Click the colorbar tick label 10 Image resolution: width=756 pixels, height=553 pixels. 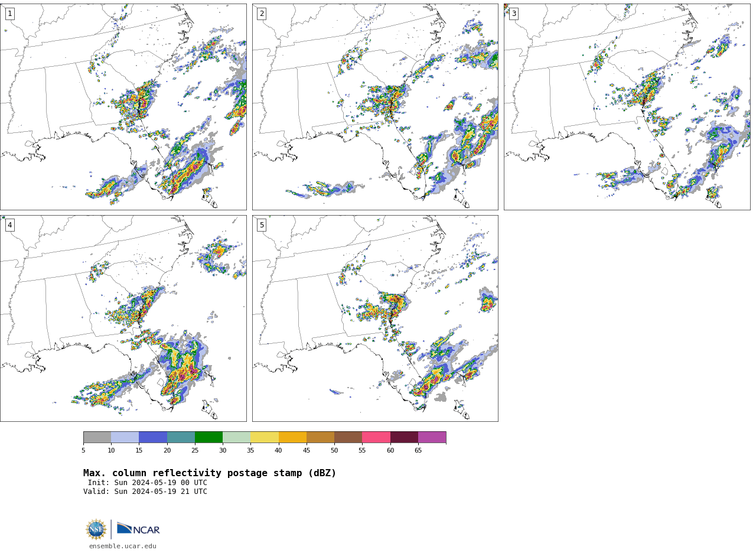point(111,451)
